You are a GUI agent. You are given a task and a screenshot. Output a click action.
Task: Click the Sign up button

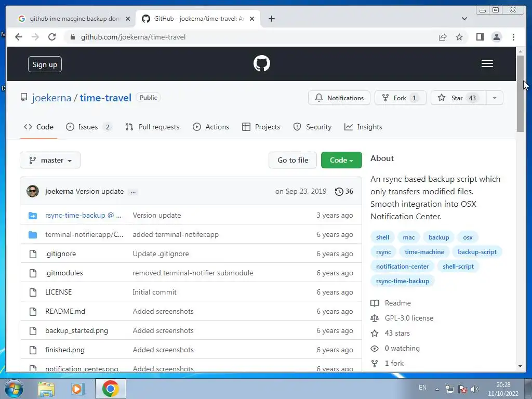coord(45,64)
